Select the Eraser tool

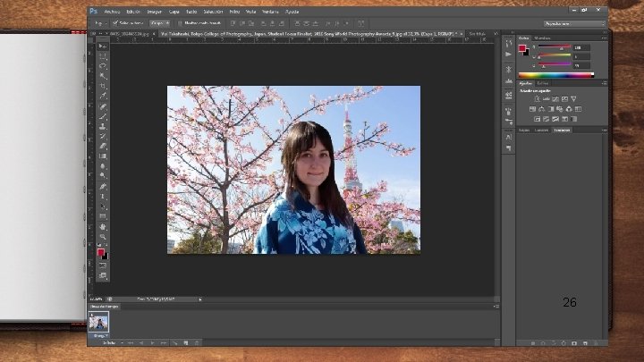102,146
